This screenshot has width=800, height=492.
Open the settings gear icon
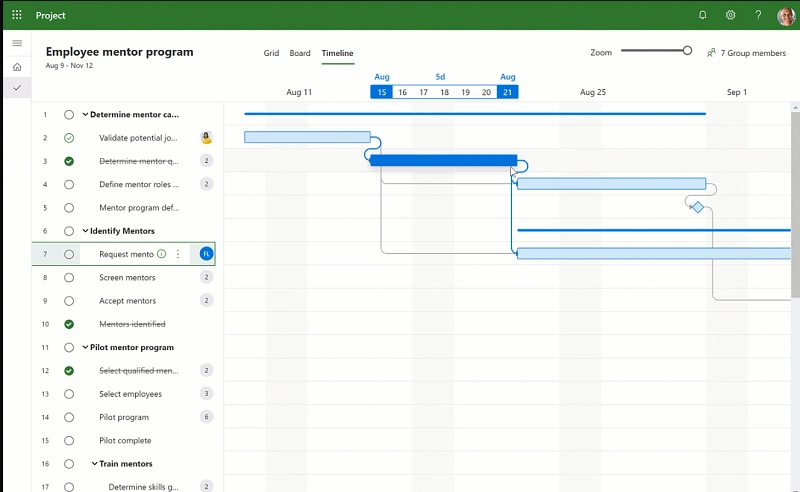click(730, 15)
